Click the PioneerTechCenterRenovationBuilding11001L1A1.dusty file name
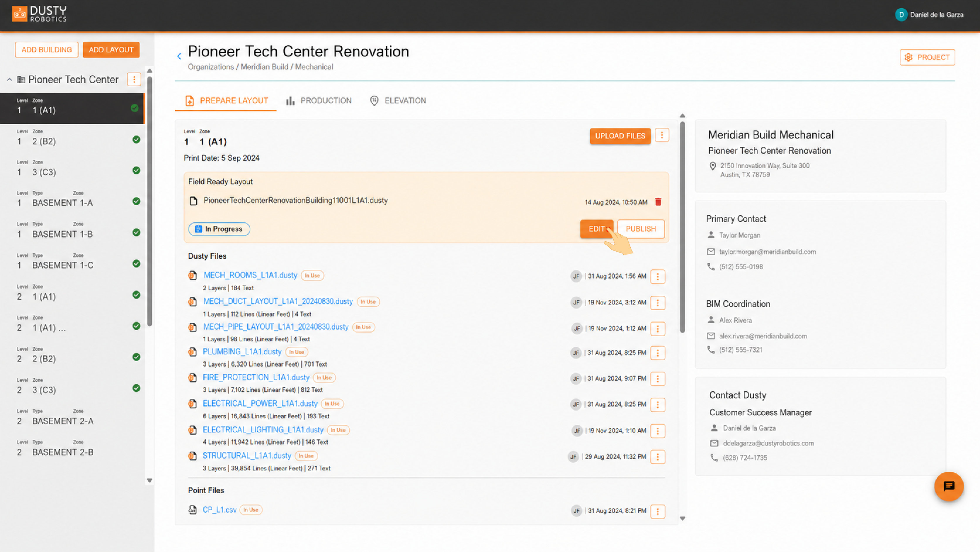The width and height of the screenshot is (980, 552). point(296,201)
